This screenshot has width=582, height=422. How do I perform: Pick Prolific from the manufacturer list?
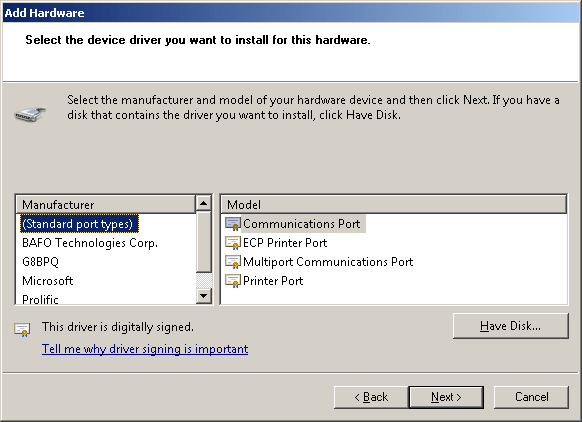point(40,299)
